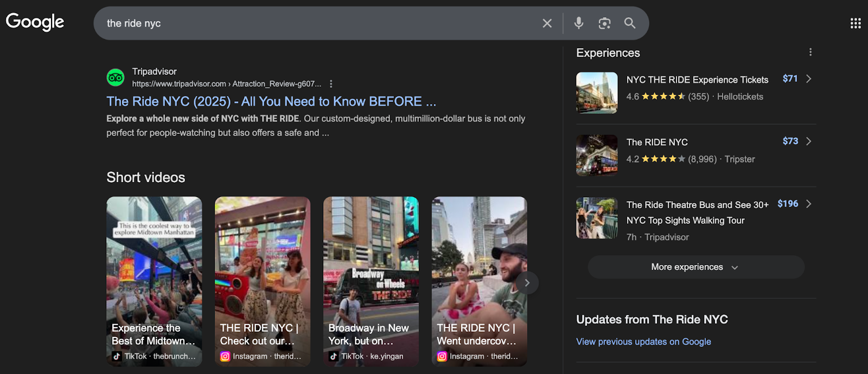
Task: Open Ride Theatre Bus Walking Tour listing
Action: pyautogui.click(x=697, y=212)
